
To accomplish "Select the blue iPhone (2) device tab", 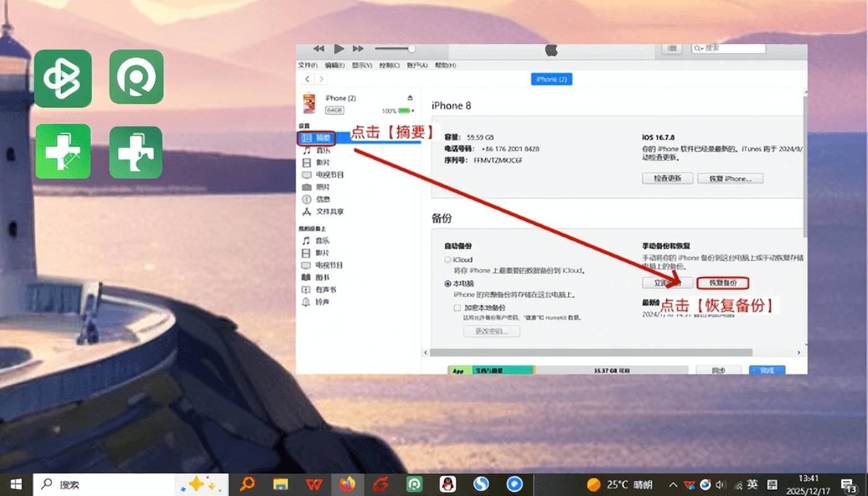I will click(551, 79).
